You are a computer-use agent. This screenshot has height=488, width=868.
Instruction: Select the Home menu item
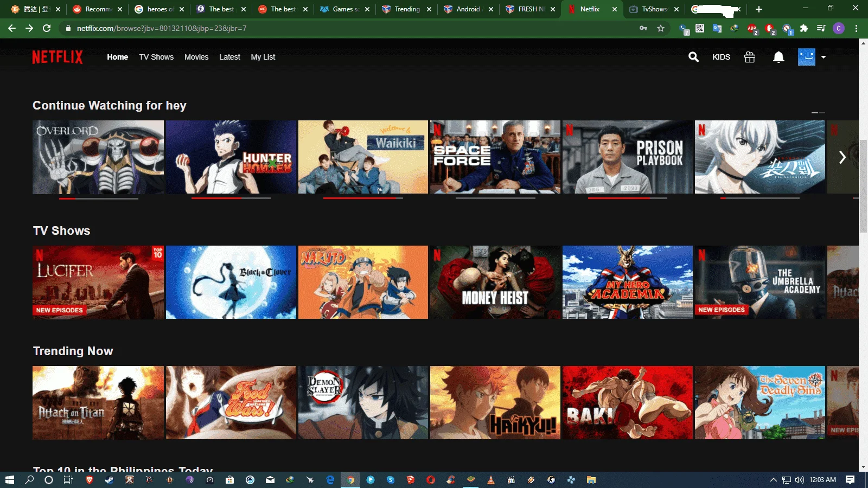117,57
